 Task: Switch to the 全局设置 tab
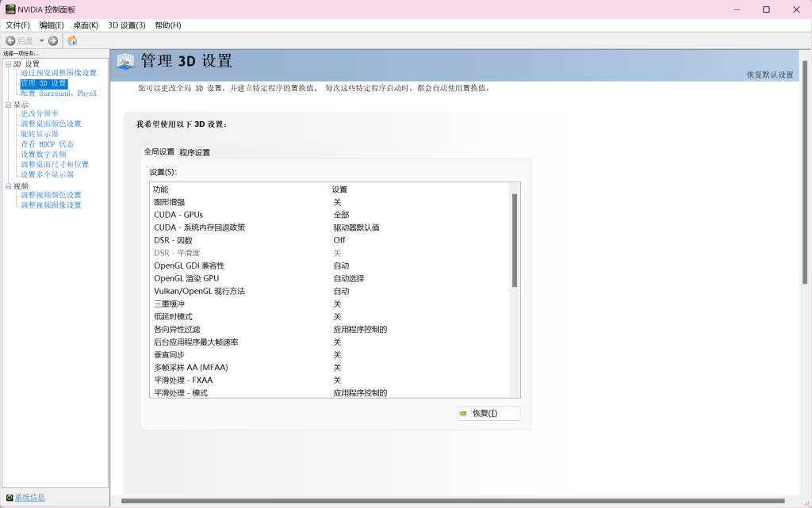click(x=159, y=151)
